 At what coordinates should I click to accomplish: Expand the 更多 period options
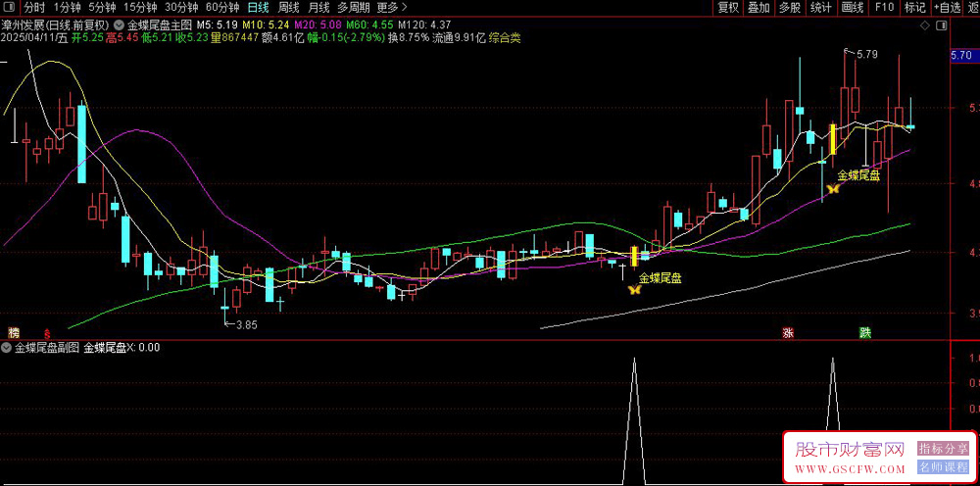coord(392,8)
